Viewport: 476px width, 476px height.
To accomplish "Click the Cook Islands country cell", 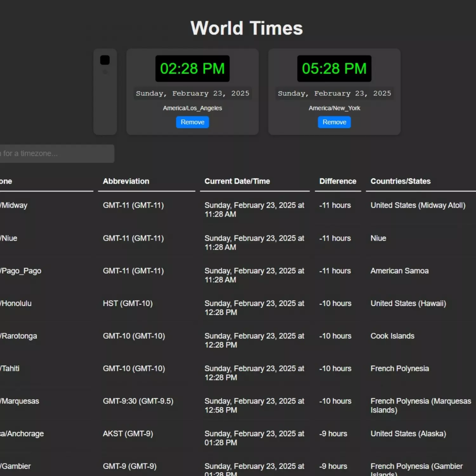I will (392, 336).
